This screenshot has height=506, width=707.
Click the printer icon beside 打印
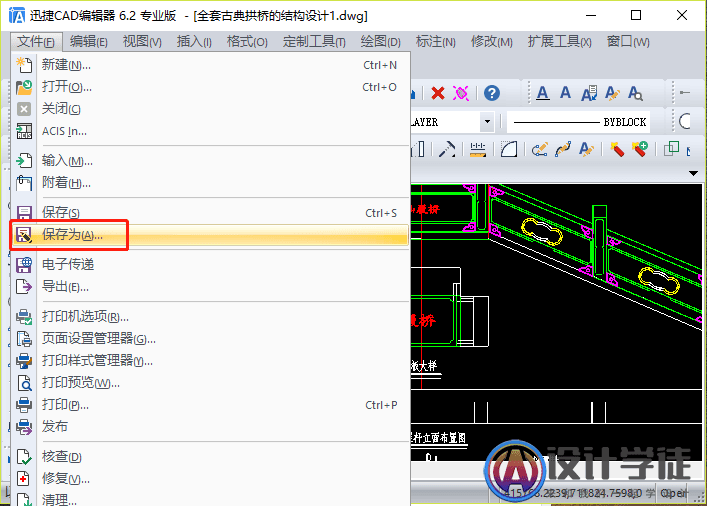pos(24,405)
